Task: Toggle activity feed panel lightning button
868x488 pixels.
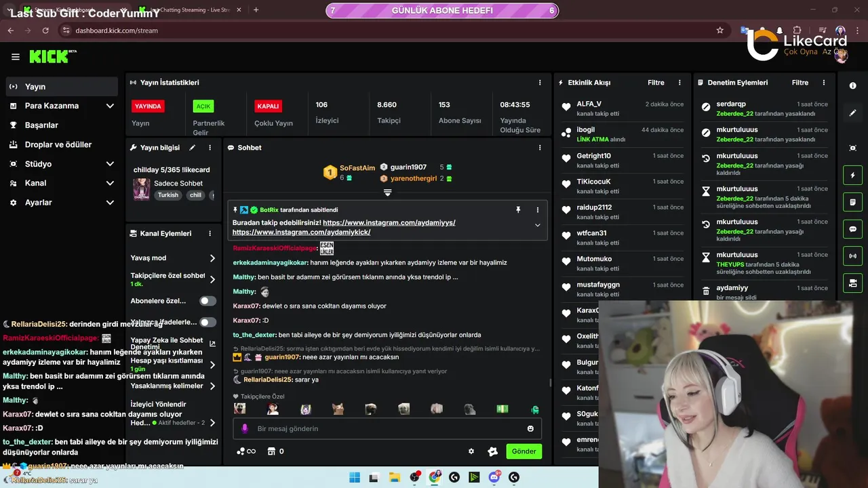Action: [x=852, y=176]
